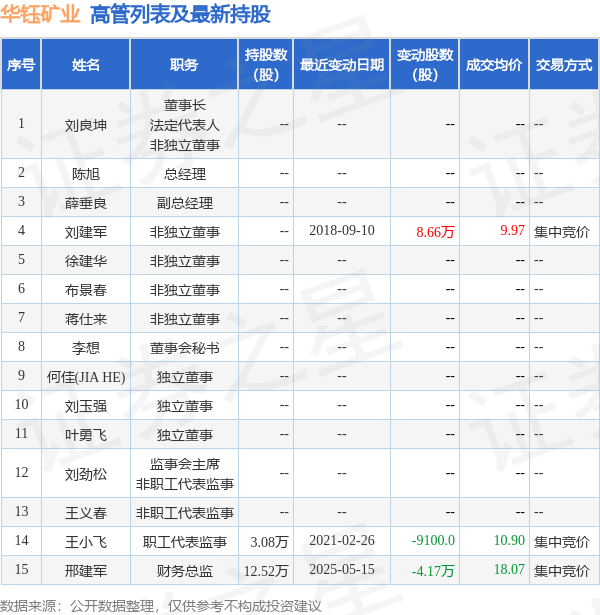Screen dimensions: 600x615
Task: Click 独立董事 in 叶勇飞's row
Action: tap(185, 435)
